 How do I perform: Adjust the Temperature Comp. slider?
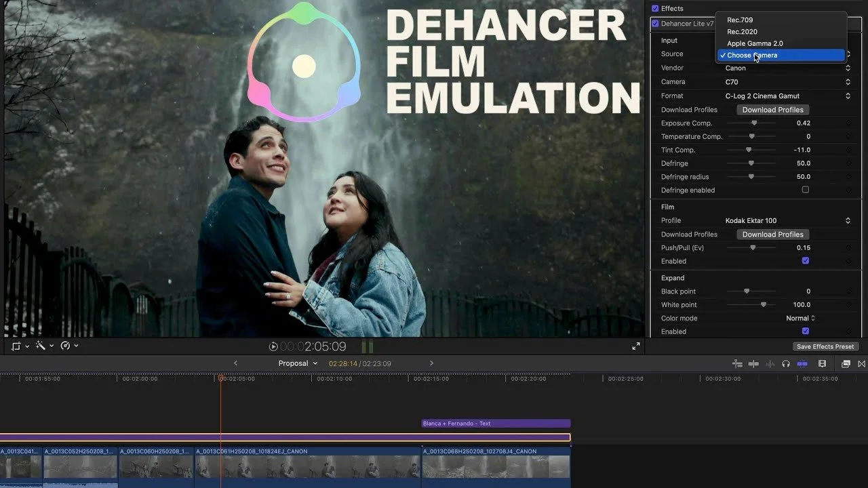(x=751, y=137)
